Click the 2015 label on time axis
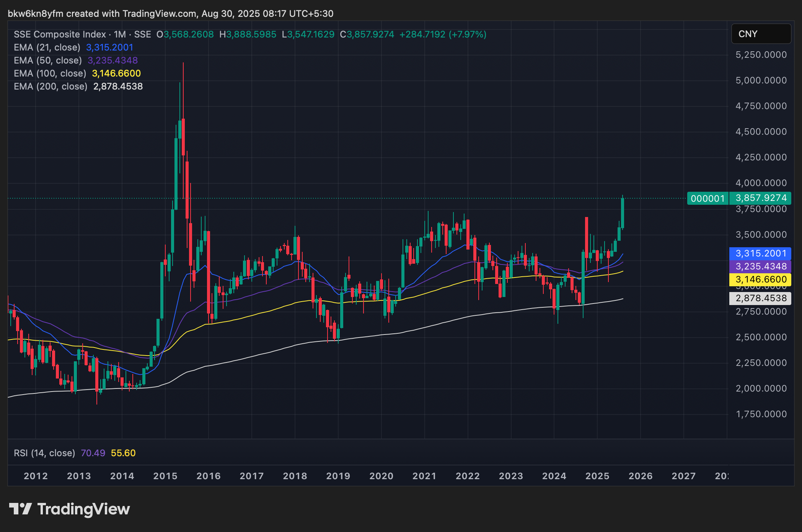 pyautogui.click(x=165, y=476)
